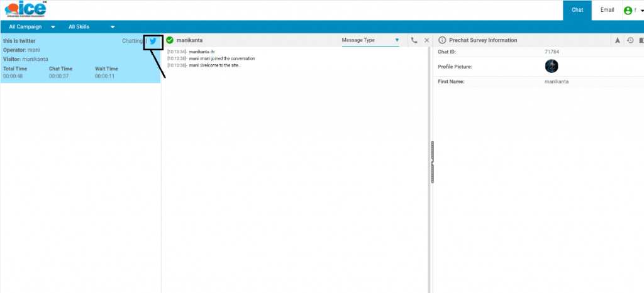Switch to the Chat tab

(577, 10)
